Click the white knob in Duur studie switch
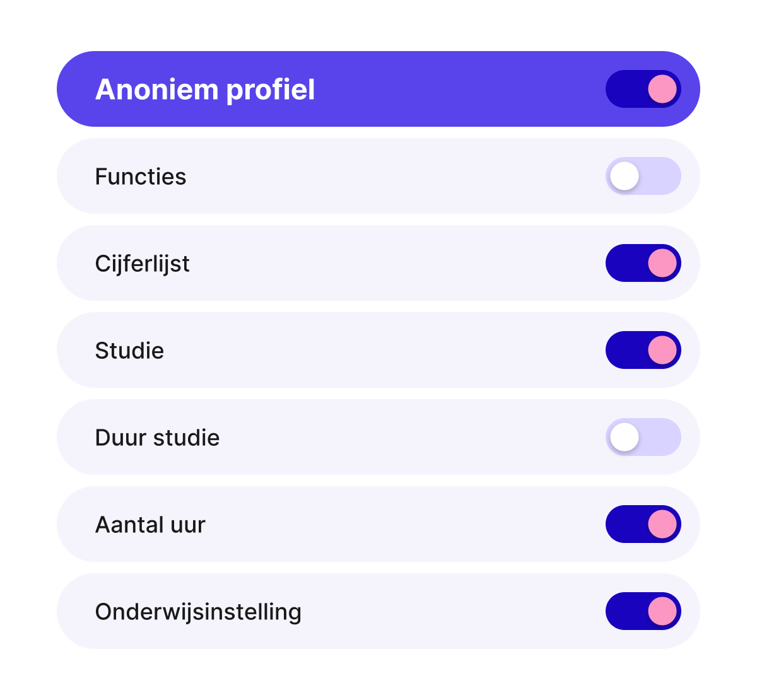 625,437
